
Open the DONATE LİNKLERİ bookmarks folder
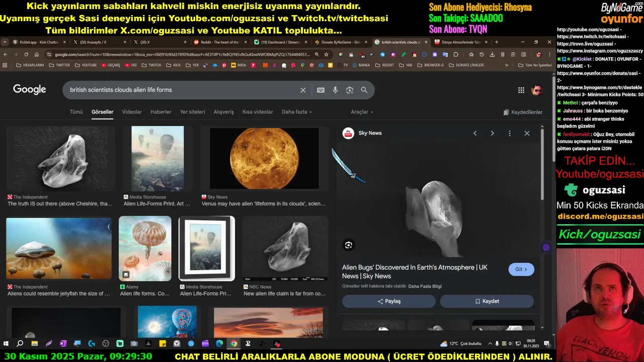pos(466,65)
